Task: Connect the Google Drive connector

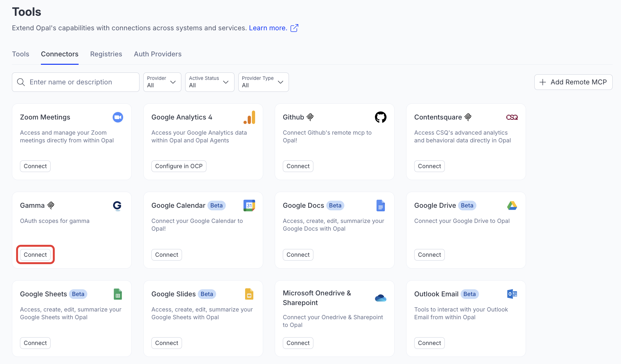Action: [429, 255]
